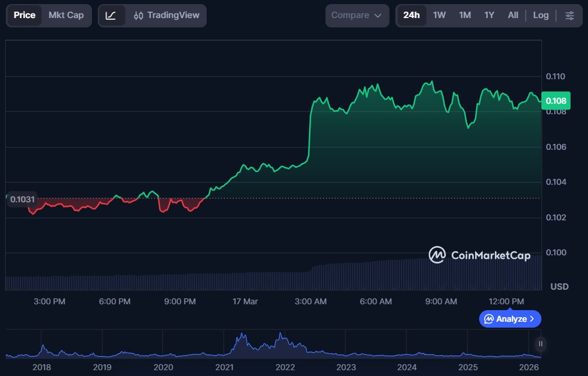The image size is (588, 376).
Task: Click the Analyze button
Action: [510, 319]
